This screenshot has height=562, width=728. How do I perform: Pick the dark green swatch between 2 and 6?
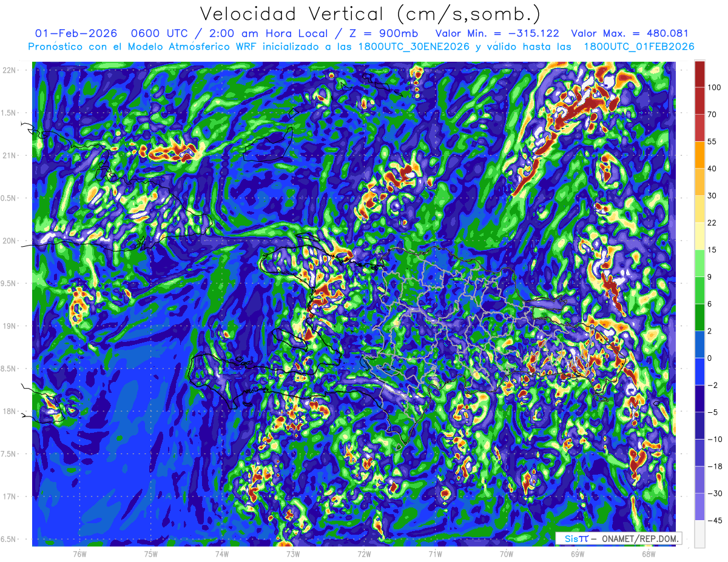coord(699,317)
